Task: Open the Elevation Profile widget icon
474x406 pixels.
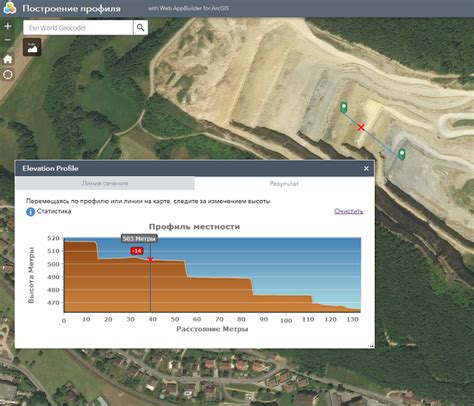Action: [32, 47]
